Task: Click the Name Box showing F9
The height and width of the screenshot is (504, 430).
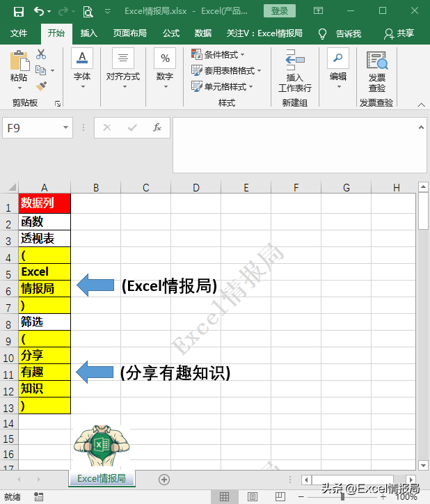Action: 32,128
